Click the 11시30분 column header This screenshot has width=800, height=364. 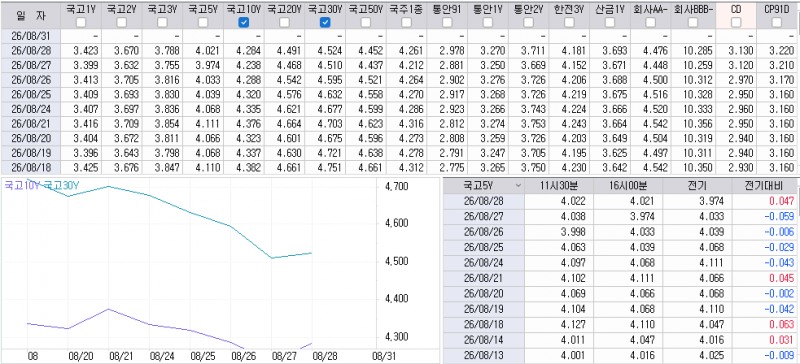(559, 186)
